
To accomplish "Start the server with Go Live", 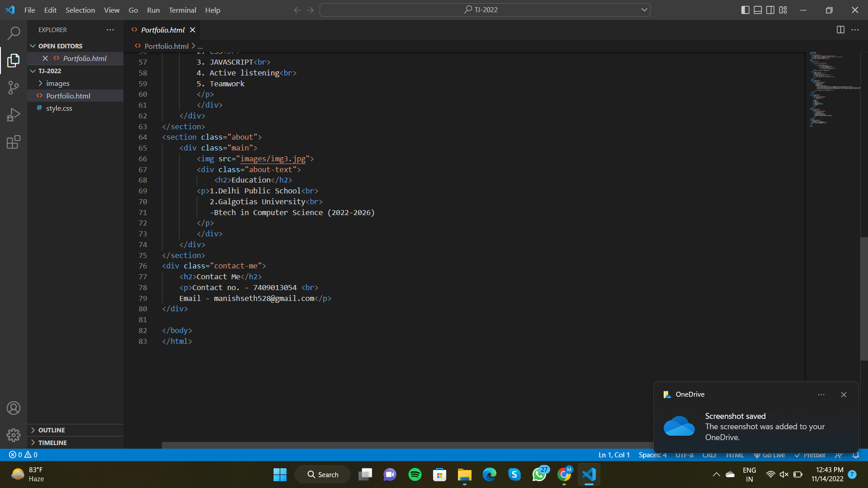I will click(x=769, y=455).
